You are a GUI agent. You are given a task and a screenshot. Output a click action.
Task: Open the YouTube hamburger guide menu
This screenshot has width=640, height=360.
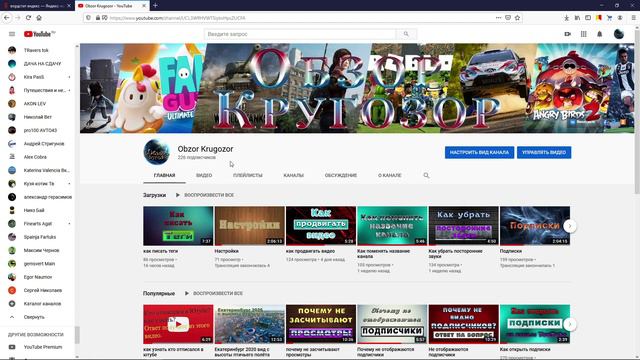pos(12,34)
